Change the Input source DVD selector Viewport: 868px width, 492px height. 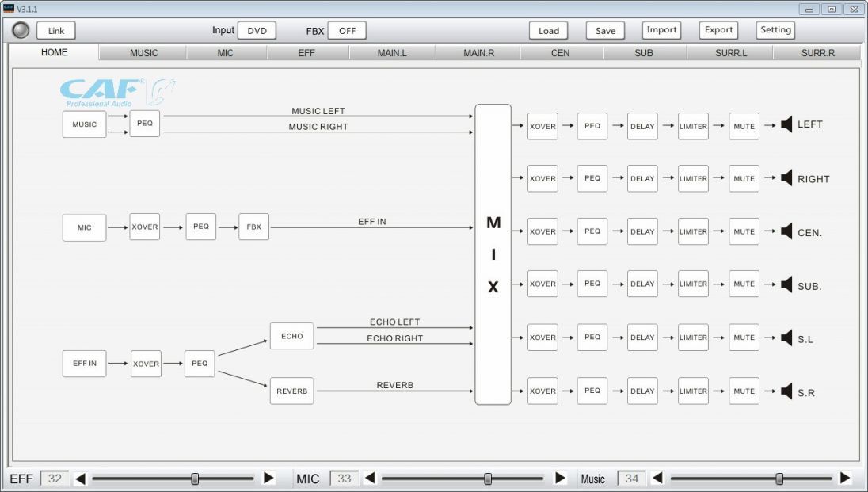(257, 31)
